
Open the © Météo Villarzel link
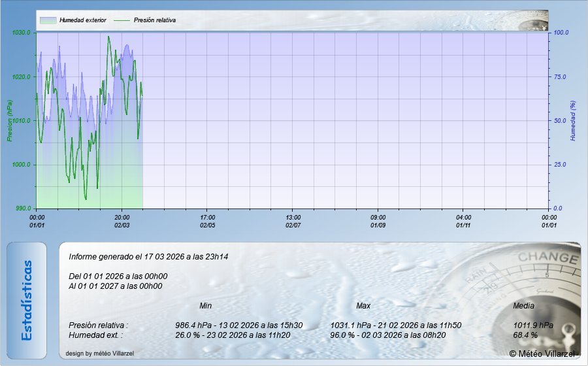[542, 354]
